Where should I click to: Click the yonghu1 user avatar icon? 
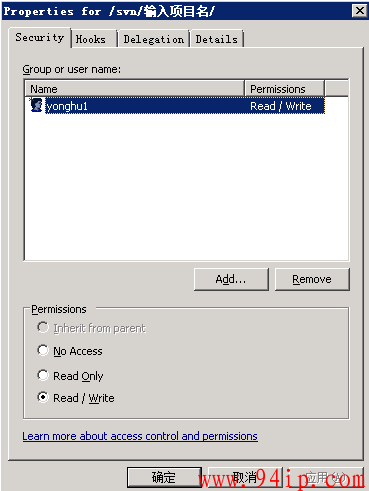tap(36, 105)
